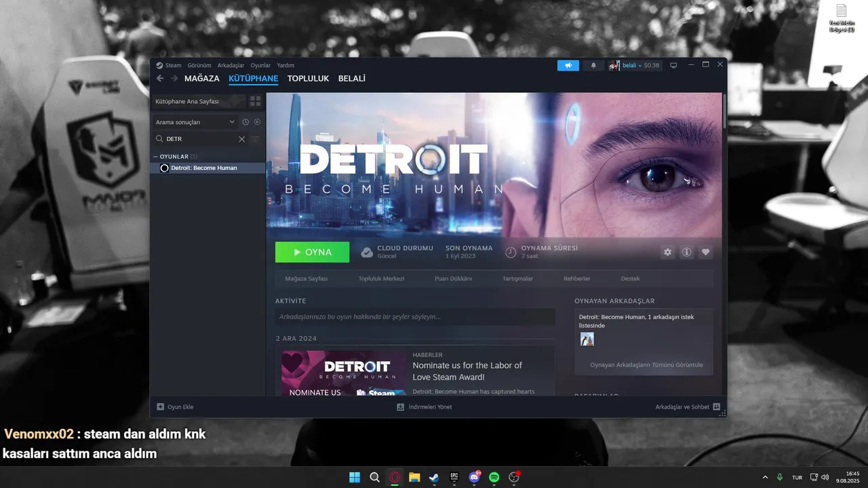
Task: Click the CLOUD DURUMU status icon
Action: pos(367,252)
